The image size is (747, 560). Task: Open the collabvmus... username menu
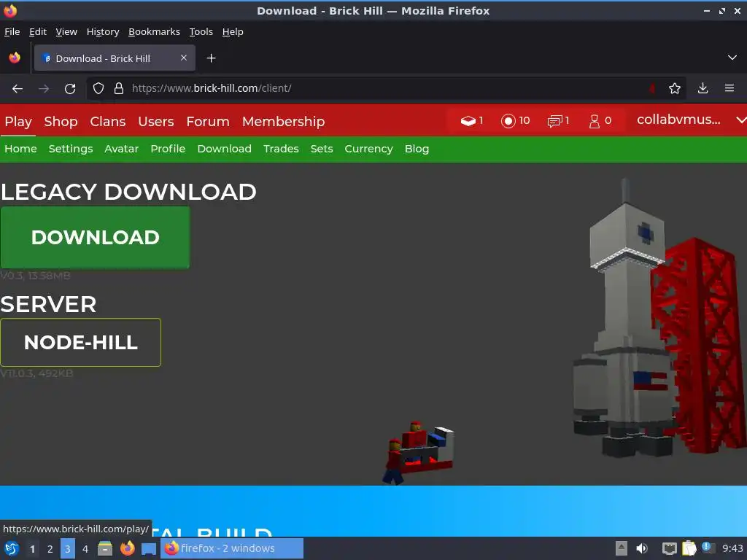(x=678, y=120)
